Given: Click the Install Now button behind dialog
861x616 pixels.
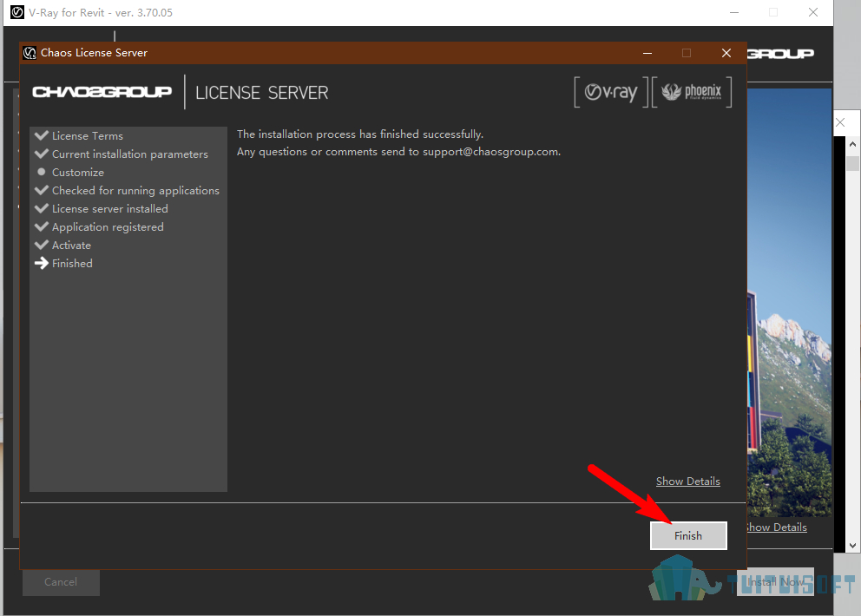Looking at the screenshot, I should (775, 582).
